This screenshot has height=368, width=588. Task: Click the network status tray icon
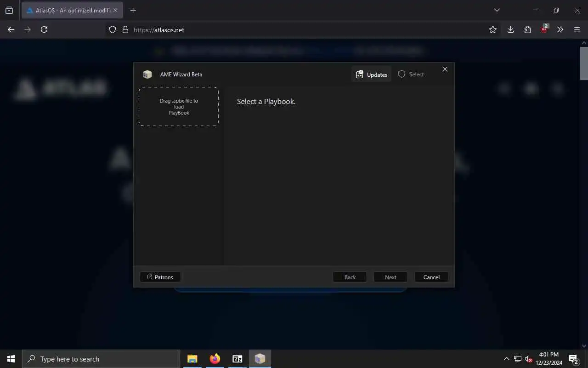coord(518,359)
